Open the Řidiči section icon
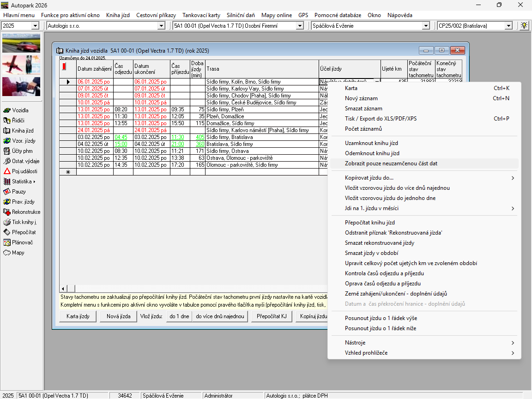This screenshot has height=399, width=532. coord(7,121)
